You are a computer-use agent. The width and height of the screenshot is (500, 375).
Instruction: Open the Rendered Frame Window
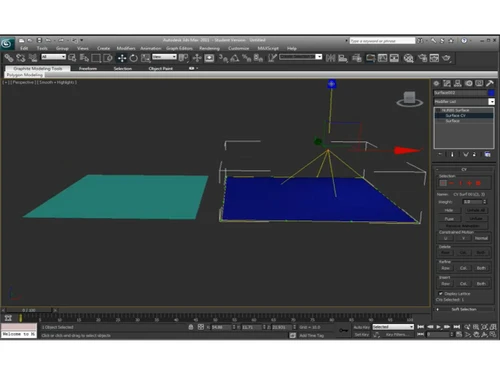(x=434, y=58)
